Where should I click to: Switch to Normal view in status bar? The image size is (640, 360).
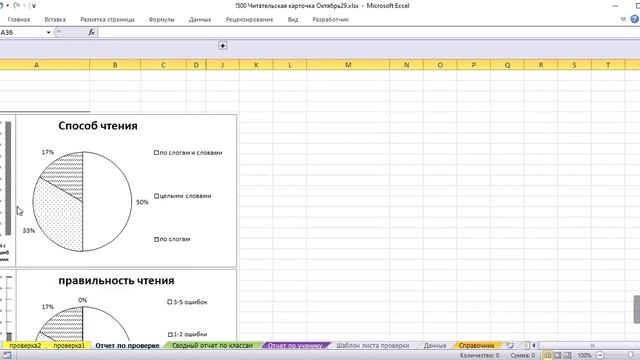coord(548,356)
